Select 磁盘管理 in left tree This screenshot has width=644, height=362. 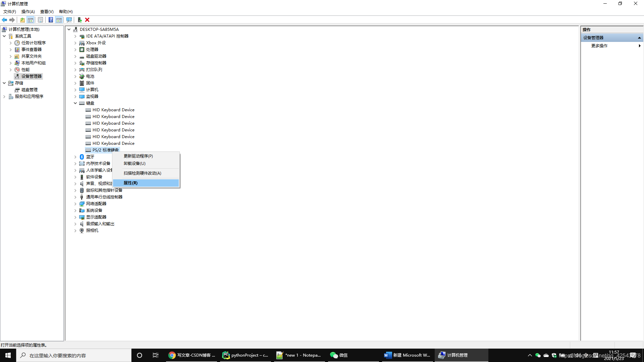click(29, 90)
